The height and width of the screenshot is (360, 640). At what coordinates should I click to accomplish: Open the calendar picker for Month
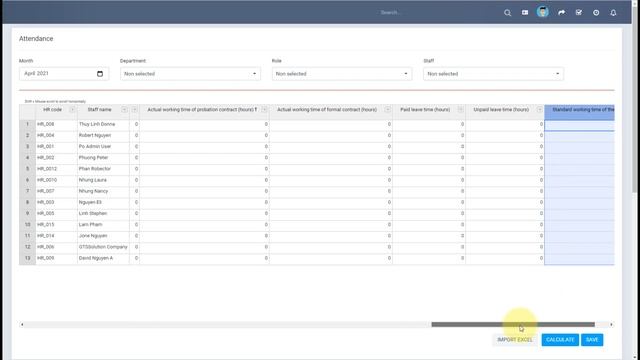[x=100, y=74]
